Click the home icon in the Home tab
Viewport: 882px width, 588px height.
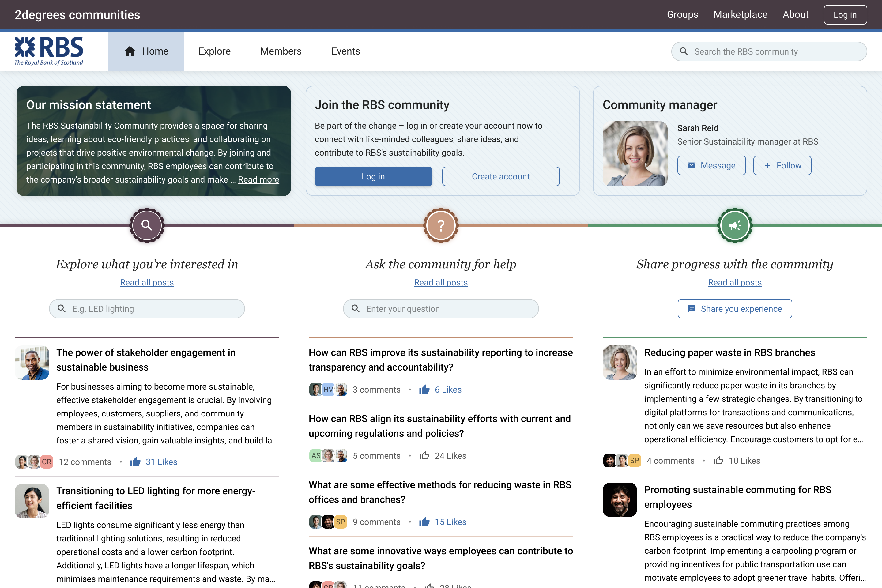point(130,51)
